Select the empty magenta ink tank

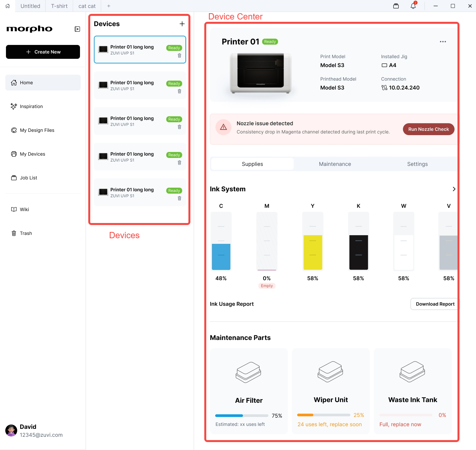pyautogui.click(x=267, y=241)
